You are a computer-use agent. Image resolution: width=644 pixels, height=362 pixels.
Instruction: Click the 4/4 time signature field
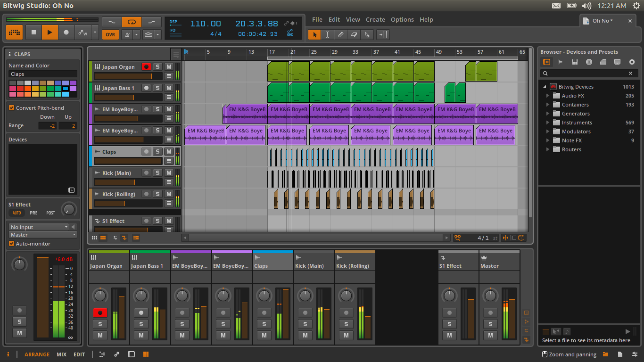tap(216, 34)
